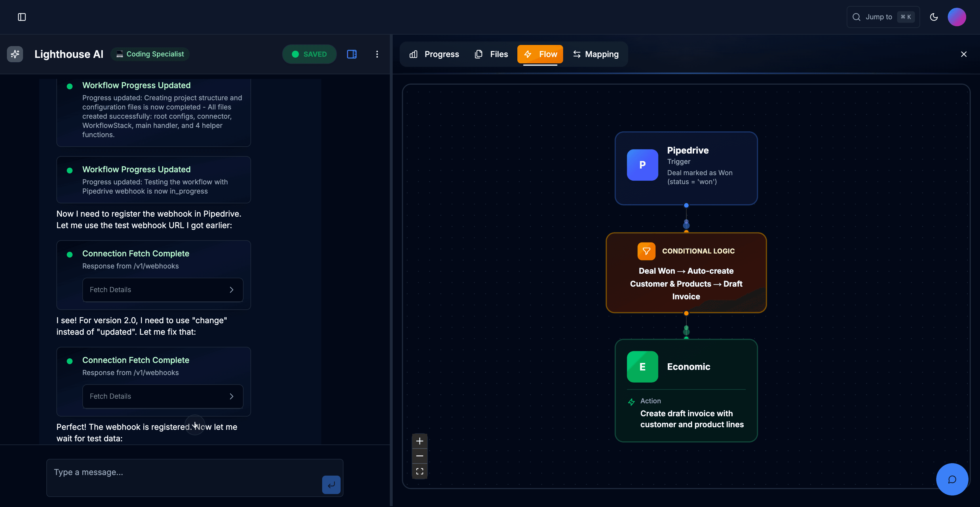Open the Mapping tab
Viewport: 980px width, 507px height.
pos(596,54)
